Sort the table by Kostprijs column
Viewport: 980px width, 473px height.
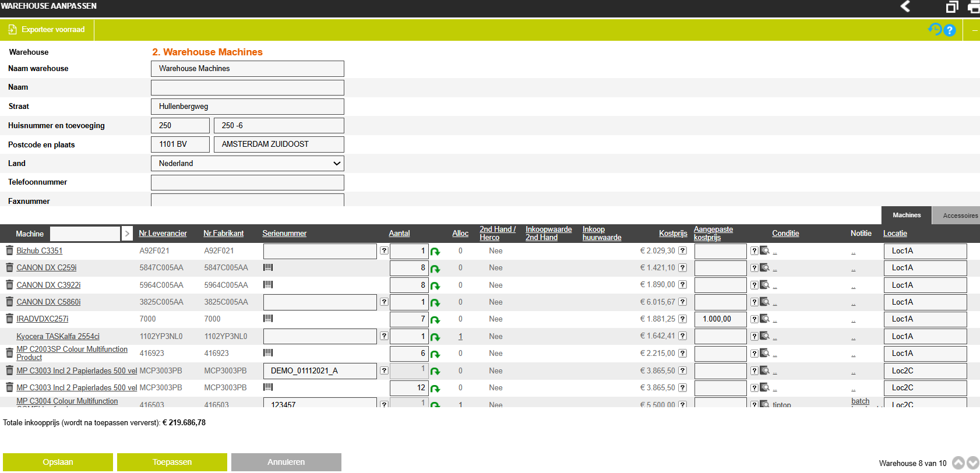coord(672,234)
